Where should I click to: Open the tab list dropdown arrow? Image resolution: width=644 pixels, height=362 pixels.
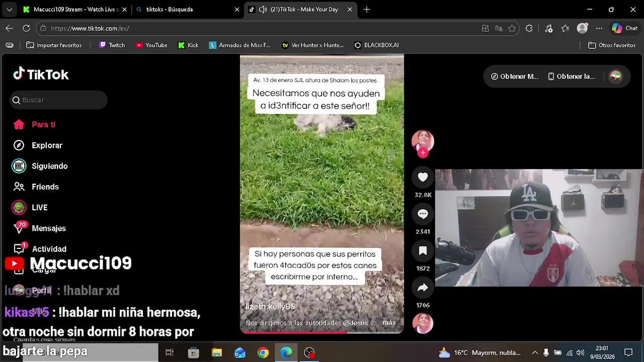(9, 9)
